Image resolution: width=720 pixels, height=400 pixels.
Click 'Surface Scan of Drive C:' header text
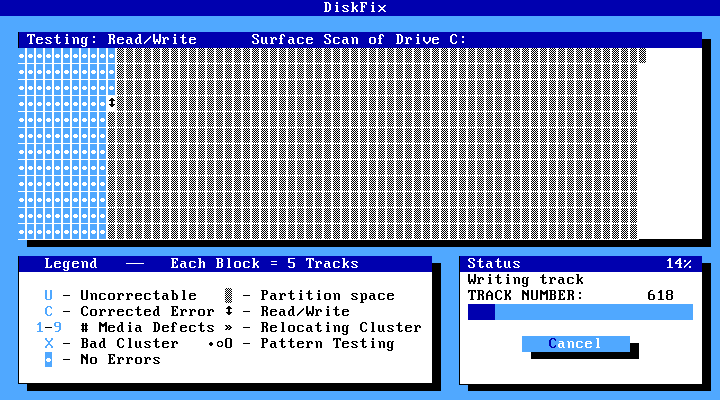359,39
